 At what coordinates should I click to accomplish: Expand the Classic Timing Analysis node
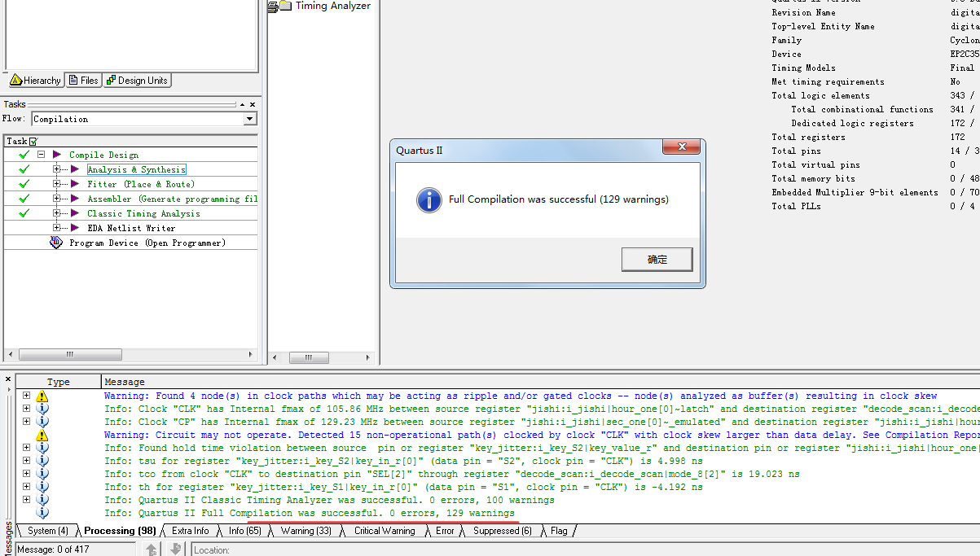point(57,213)
